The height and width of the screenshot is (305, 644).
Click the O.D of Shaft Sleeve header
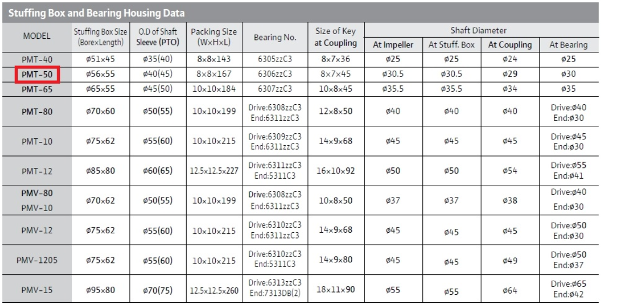point(157,37)
